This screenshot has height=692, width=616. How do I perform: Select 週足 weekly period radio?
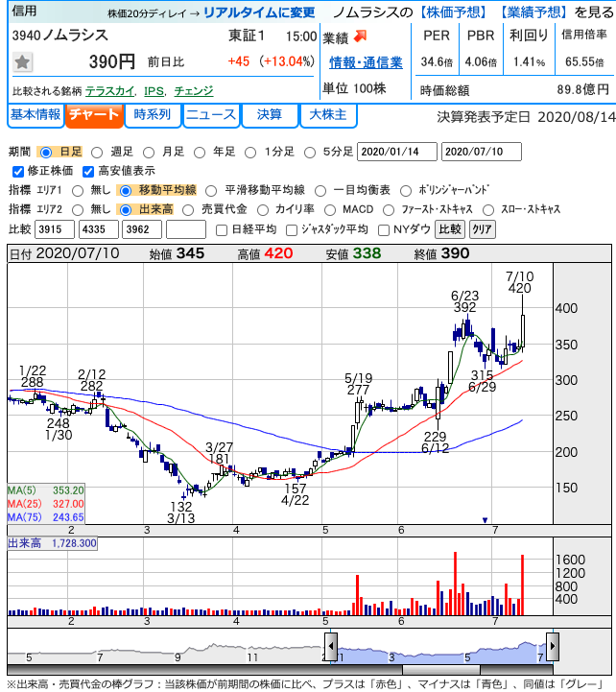click(x=97, y=153)
